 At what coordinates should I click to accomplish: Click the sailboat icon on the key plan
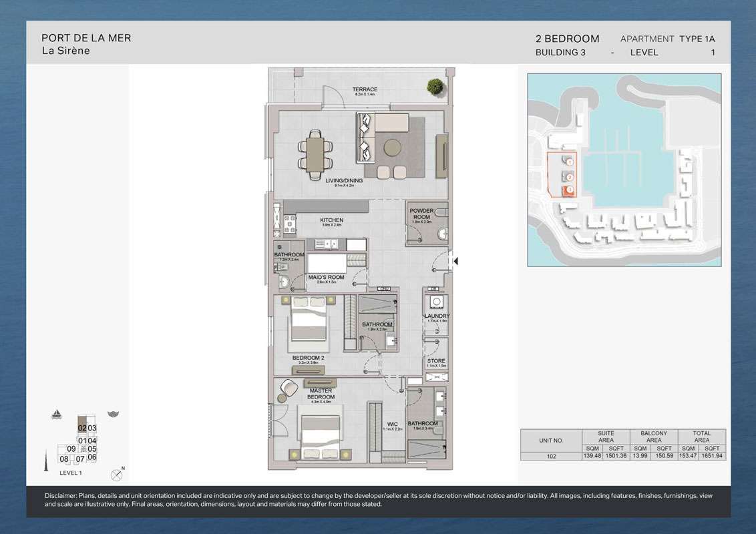coord(57,415)
